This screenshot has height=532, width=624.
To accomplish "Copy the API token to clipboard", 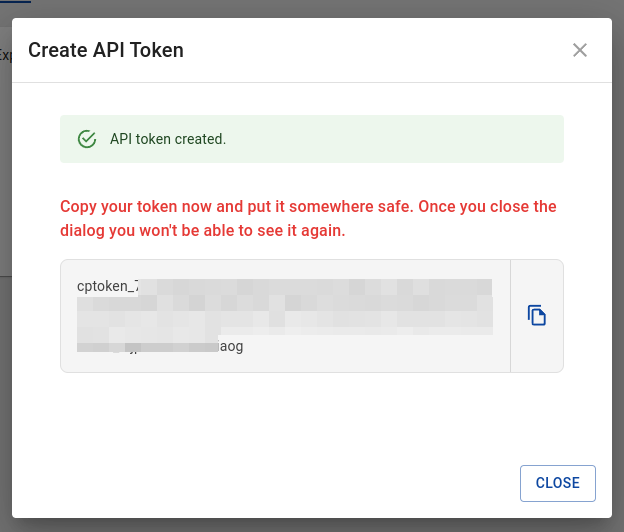I will pyautogui.click(x=536, y=316).
